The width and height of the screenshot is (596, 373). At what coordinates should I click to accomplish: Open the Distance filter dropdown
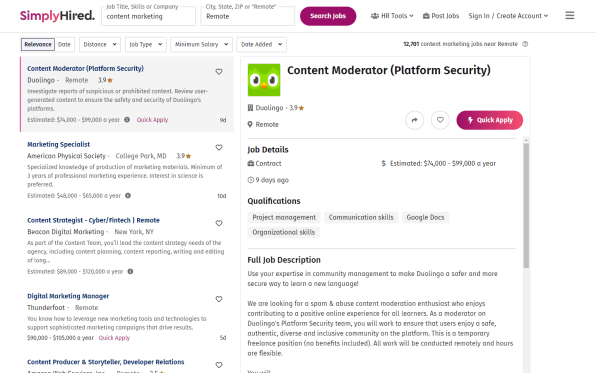click(100, 44)
